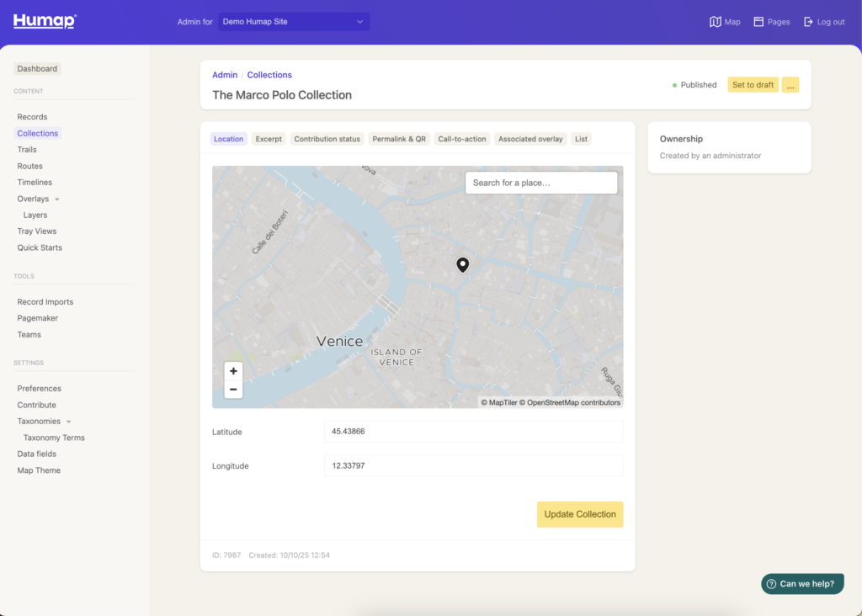The width and height of the screenshot is (862, 616).
Task: Click the Log out icon
Action: (809, 22)
